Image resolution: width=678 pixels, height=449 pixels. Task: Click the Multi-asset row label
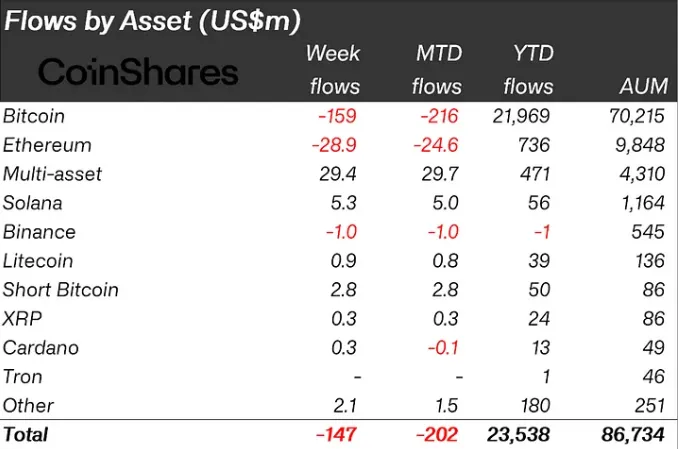coord(52,174)
